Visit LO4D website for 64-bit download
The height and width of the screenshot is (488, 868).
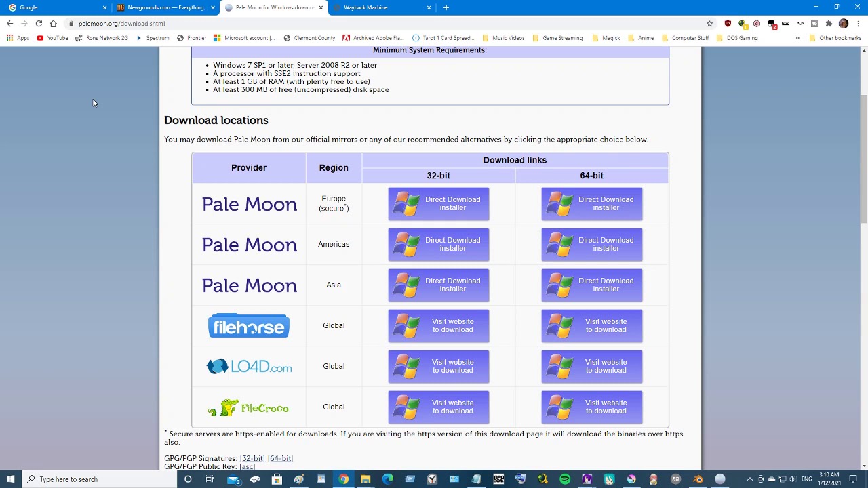[592, 367]
